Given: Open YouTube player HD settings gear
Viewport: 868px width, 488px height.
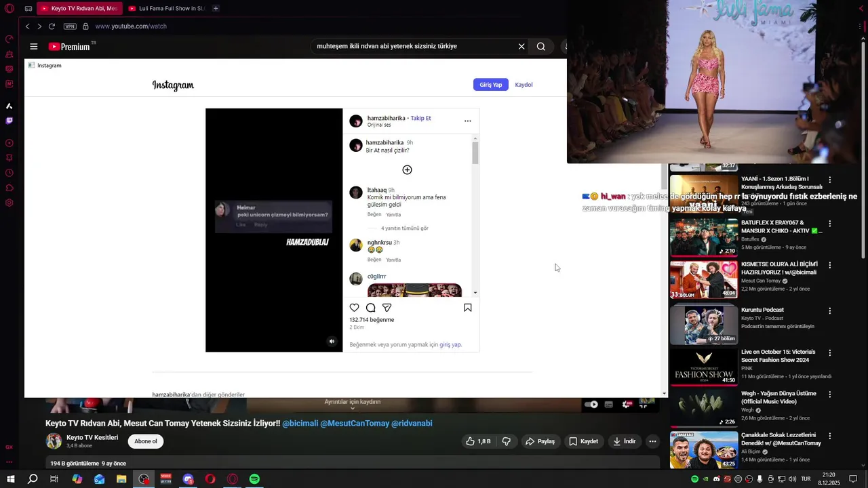Looking at the screenshot, I should pos(628,405).
